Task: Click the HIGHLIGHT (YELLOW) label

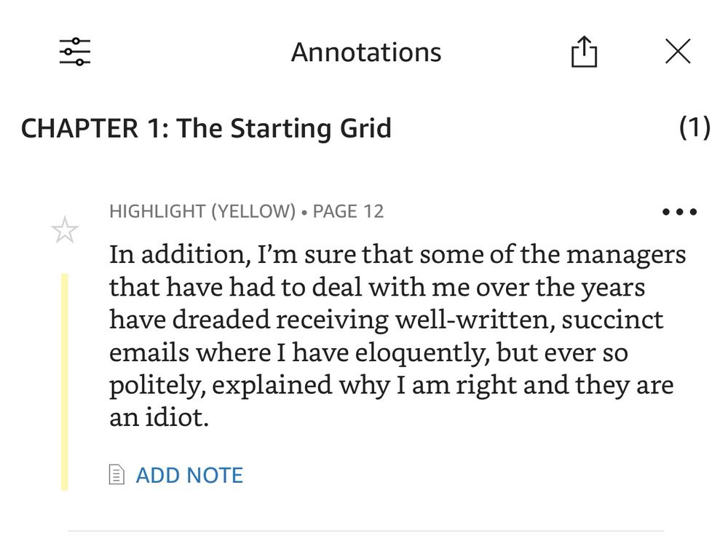Action: [x=202, y=211]
